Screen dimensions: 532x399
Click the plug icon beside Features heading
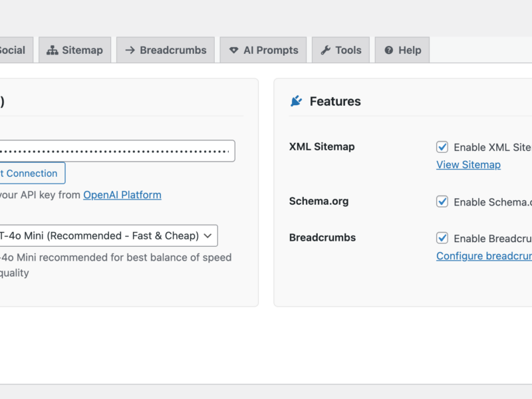pyautogui.click(x=296, y=101)
